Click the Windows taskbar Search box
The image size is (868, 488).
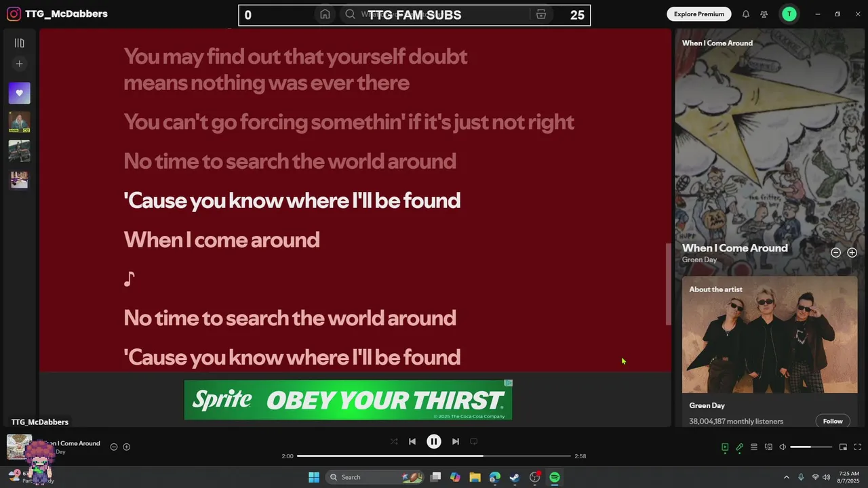(x=376, y=477)
